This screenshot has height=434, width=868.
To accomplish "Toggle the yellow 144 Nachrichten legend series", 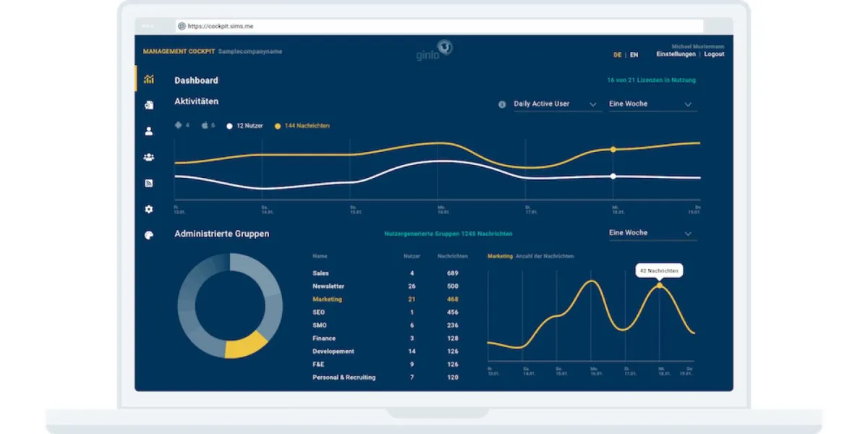I will tap(302, 126).
